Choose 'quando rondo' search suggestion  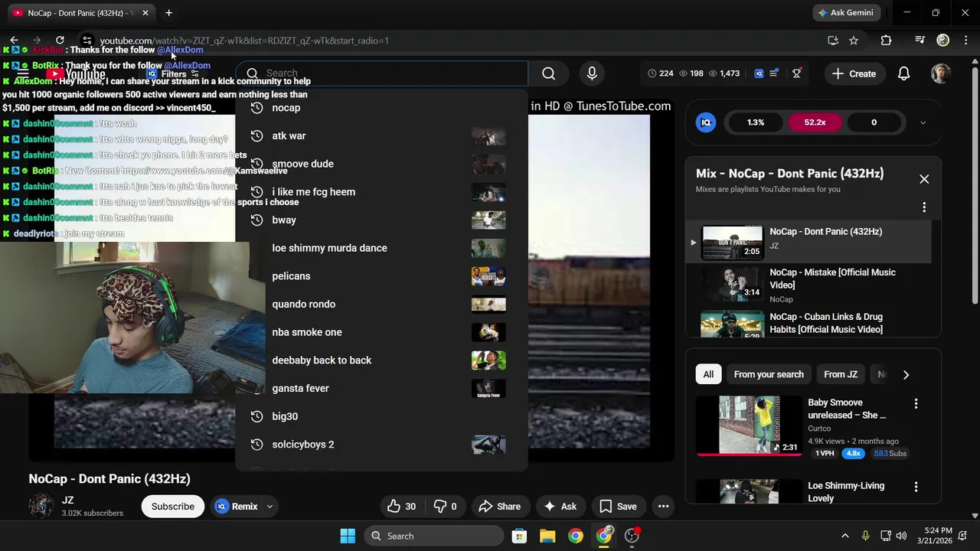[381, 305]
